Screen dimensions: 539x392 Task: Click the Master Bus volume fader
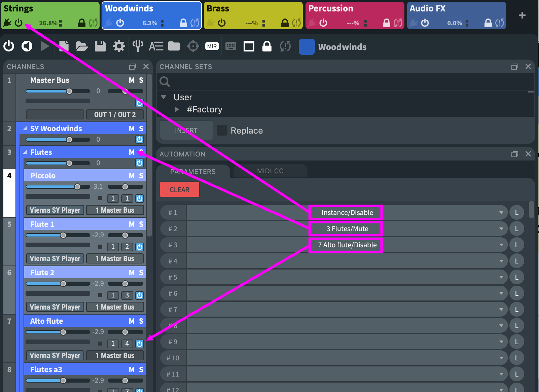(69, 91)
